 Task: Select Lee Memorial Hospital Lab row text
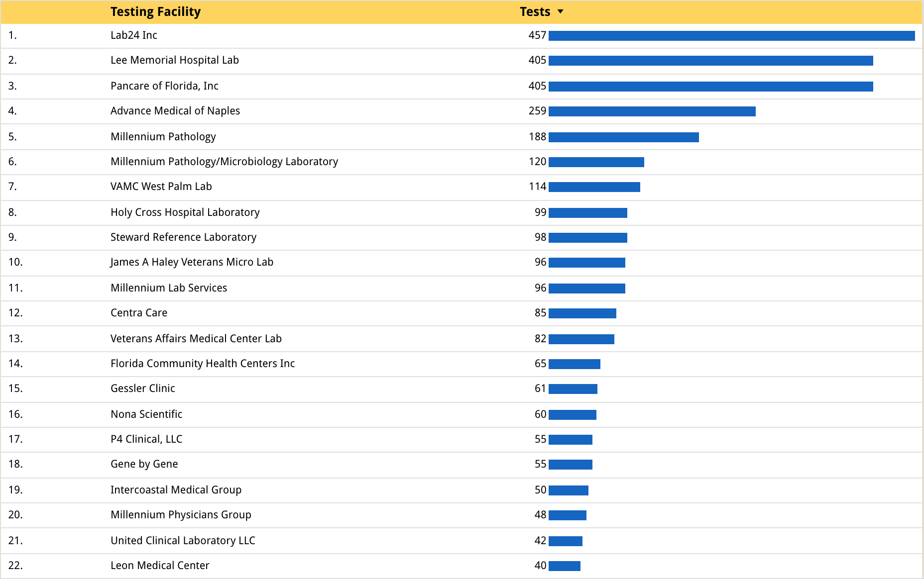(175, 60)
